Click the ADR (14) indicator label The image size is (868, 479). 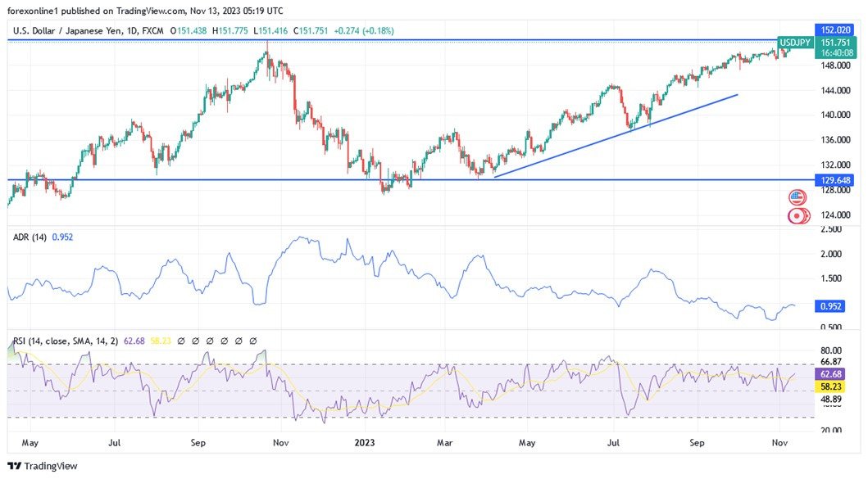pos(29,237)
